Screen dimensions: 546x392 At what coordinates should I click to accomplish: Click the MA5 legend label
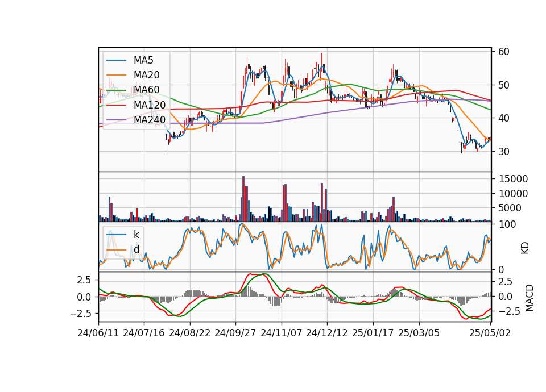point(143,60)
